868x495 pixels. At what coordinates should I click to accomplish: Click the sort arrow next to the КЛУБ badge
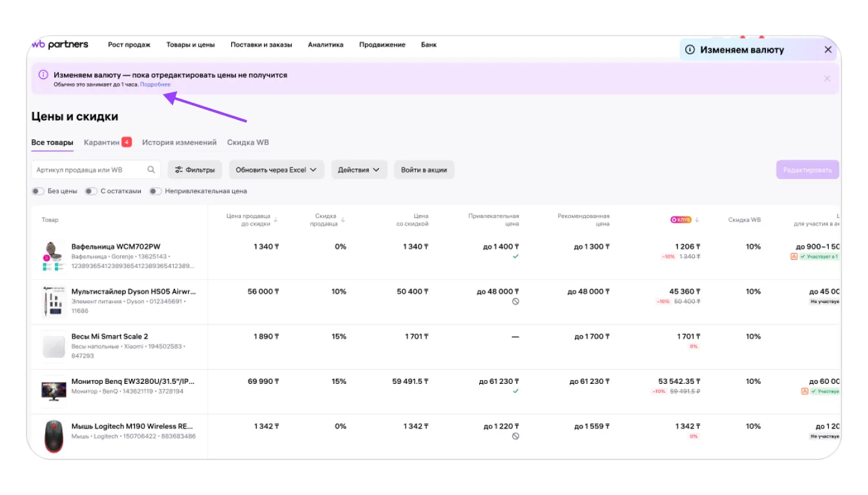point(697,220)
